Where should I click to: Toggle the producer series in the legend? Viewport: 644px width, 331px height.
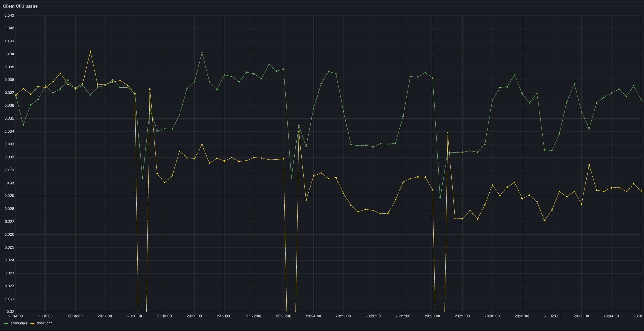(x=44, y=323)
